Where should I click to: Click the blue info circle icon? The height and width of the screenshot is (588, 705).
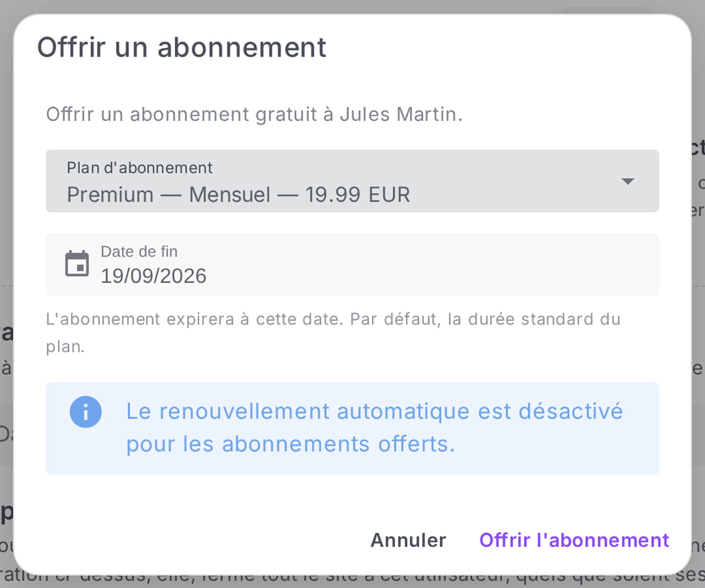[x=85, y=412]
